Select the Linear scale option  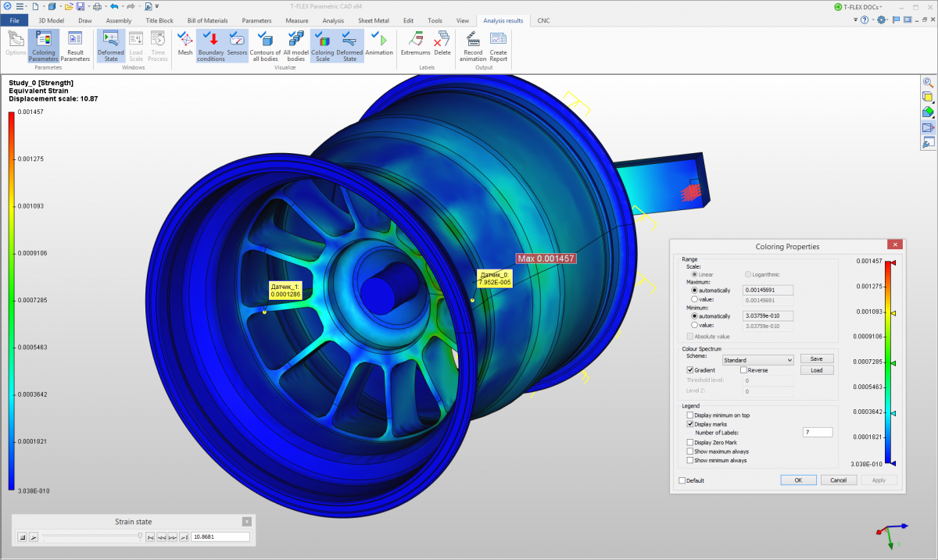click(694, 275)
